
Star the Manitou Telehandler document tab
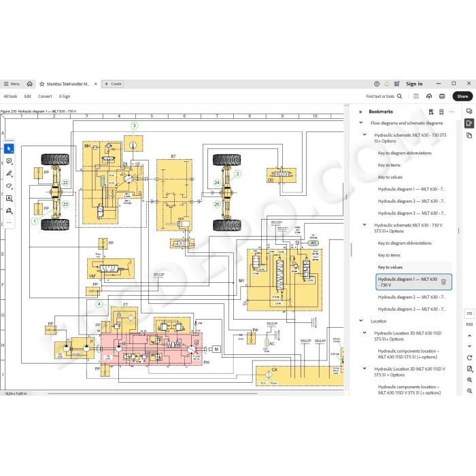(42, 84)
